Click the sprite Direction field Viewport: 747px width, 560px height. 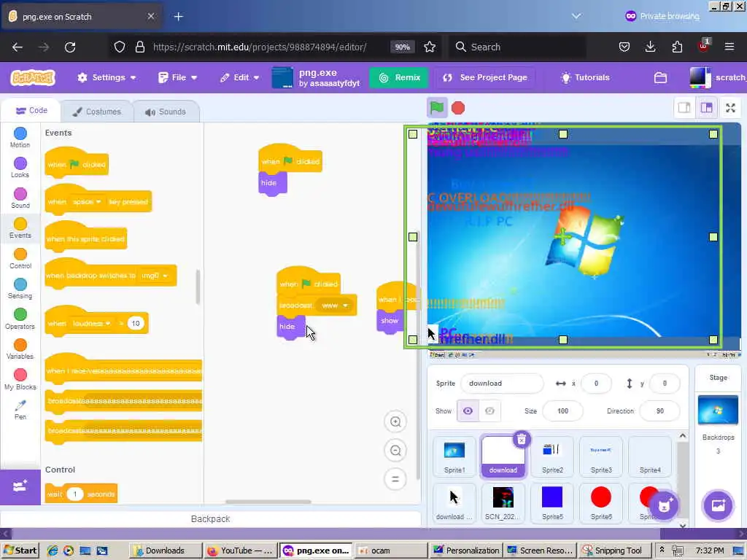(659, 411)
